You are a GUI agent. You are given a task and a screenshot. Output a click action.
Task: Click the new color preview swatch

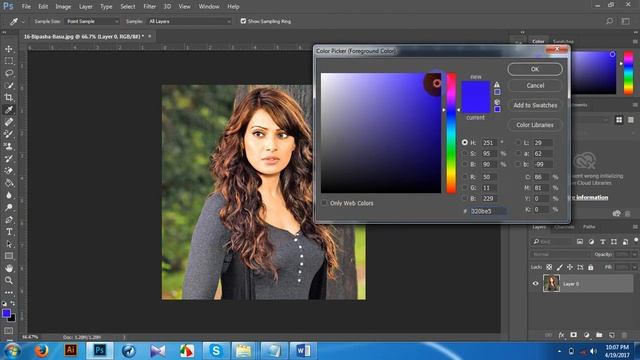click(476, 89)
